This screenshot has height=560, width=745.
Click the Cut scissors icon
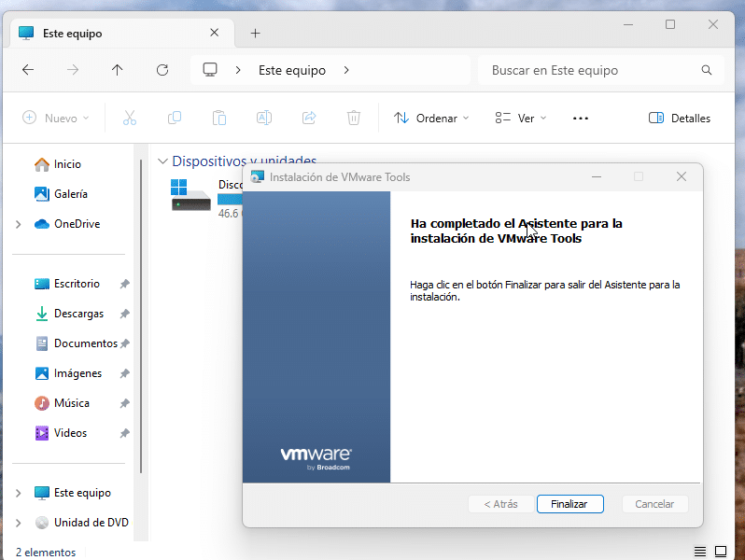coord(130,118)
